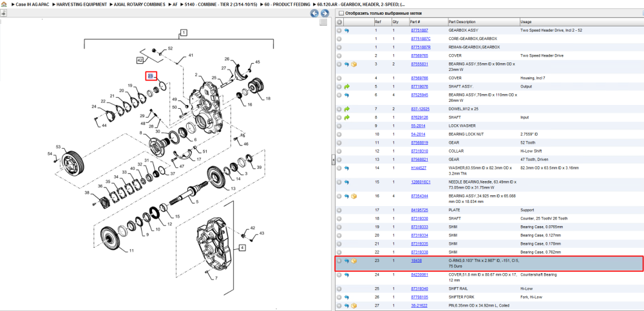Click the blue arrow icon on the NEEDLE BEARING row

tap(346, 182)
